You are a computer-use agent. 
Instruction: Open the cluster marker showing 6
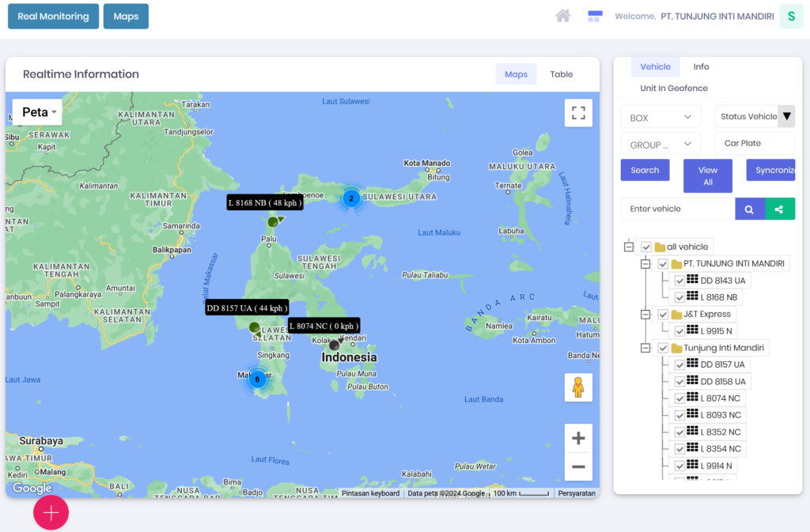pyautogui.click(x=257, y=379)
